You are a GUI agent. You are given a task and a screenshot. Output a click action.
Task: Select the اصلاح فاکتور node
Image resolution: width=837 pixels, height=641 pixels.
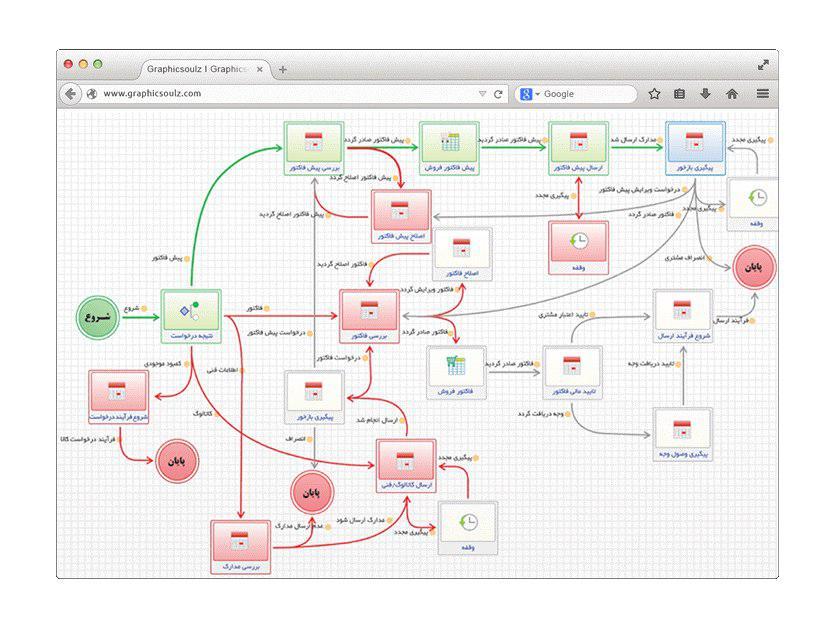462,254
